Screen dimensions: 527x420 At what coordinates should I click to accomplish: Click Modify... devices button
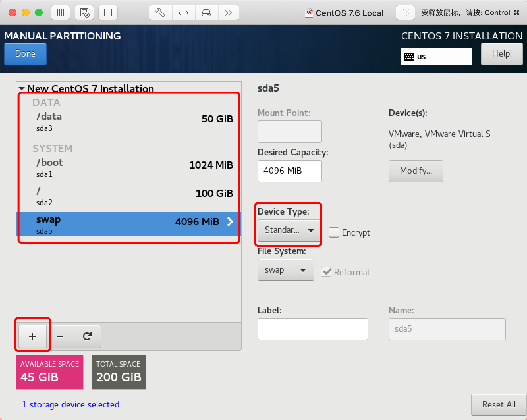tap(416, 171)
